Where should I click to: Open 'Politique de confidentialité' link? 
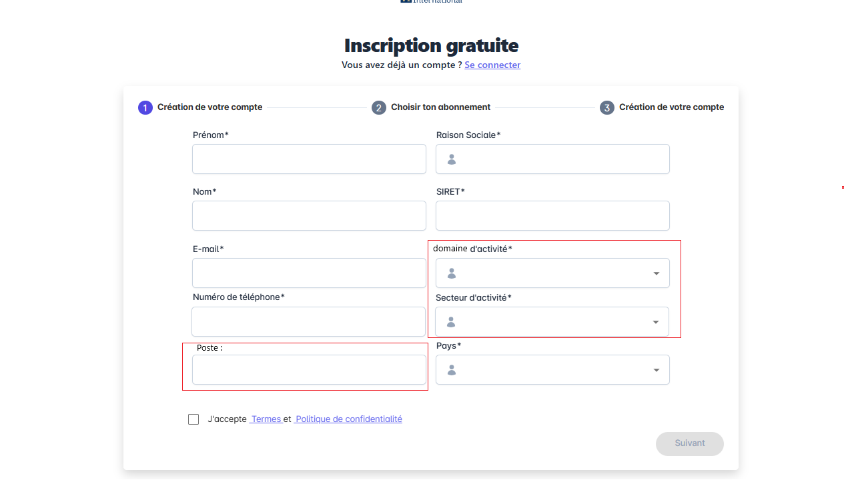pos(348,419)
